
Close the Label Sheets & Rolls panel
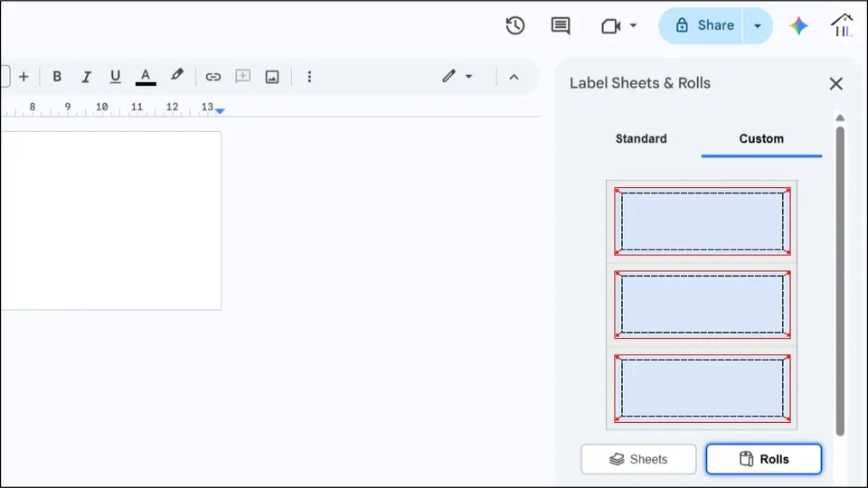(835, 83)
